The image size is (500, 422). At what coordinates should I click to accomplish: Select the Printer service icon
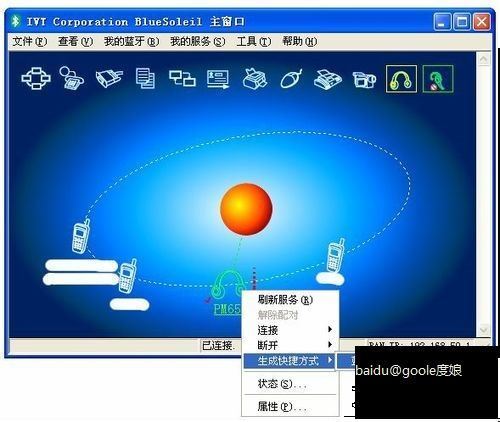click(x=254, y=79)
